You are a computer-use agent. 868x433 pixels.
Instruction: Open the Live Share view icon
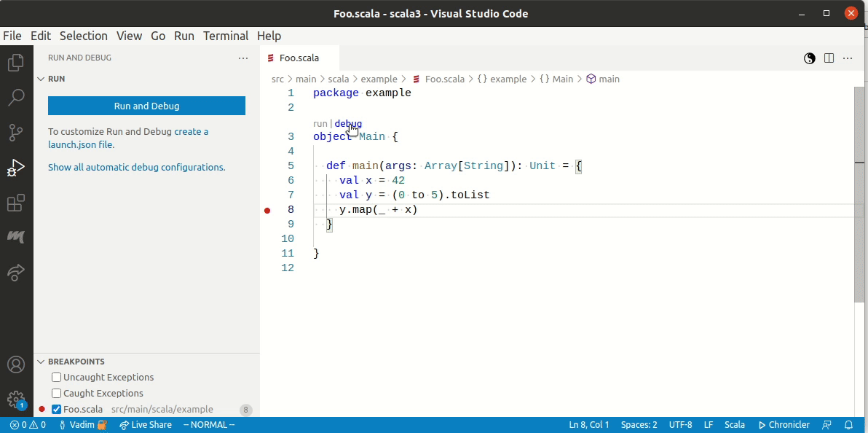16,272
